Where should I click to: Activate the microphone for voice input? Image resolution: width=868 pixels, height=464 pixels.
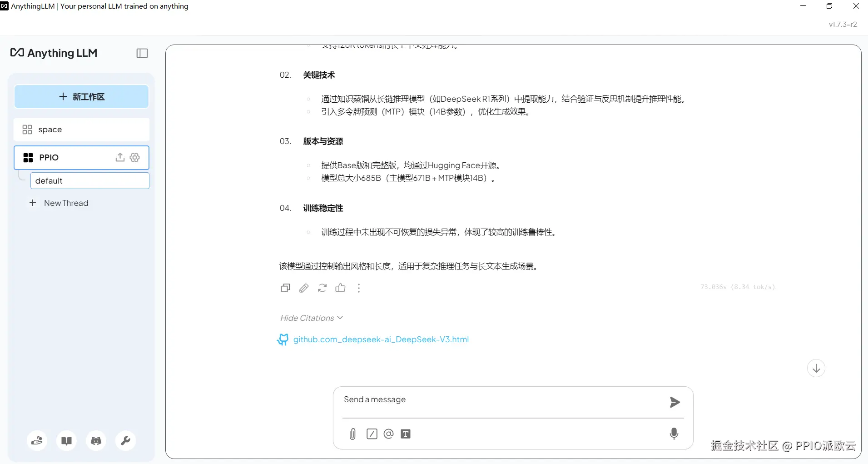(674, 434)
